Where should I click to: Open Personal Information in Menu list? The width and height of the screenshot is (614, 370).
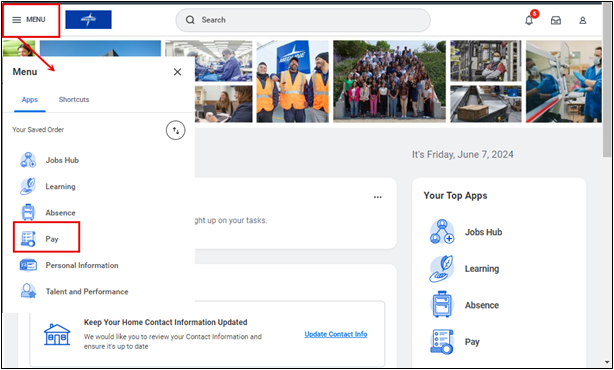click(x=82, y=265)
